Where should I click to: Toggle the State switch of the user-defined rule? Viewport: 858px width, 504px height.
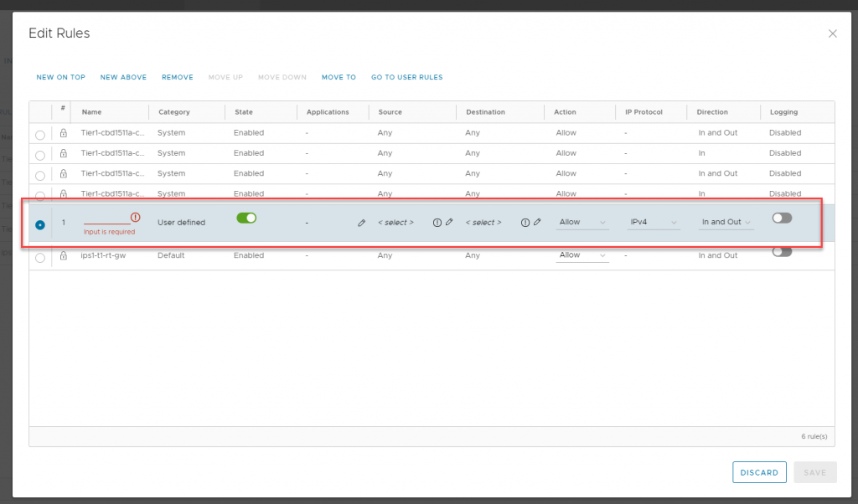246,218
